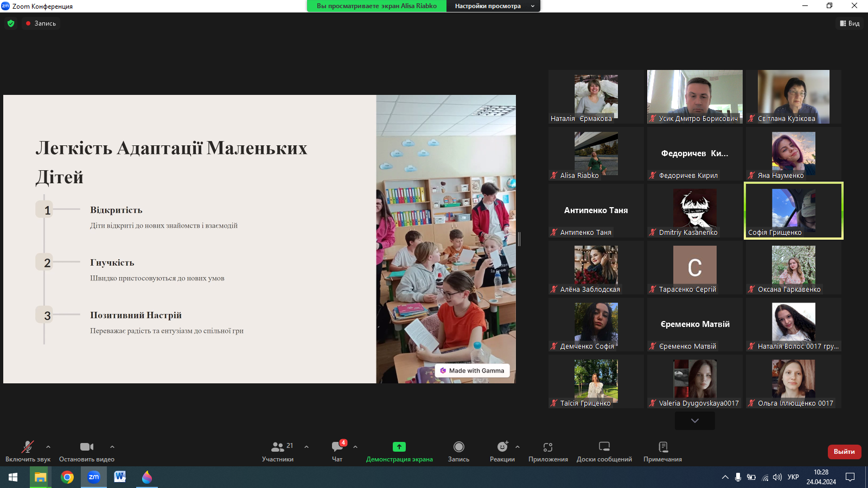The image size is (868, 488).
Task: Select Dmitriy Kasanenko participant tile
Action: point(695,210)
